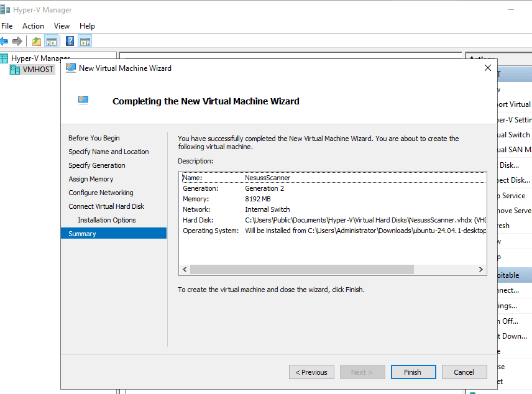Click the Off... action in the Actions pane

(510, 321)
